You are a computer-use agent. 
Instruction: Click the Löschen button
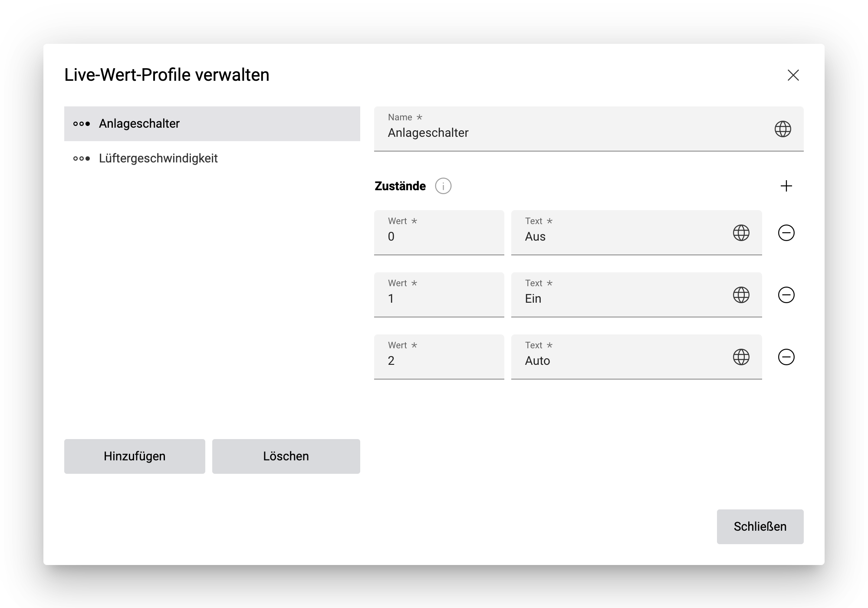tap(286, 456)
